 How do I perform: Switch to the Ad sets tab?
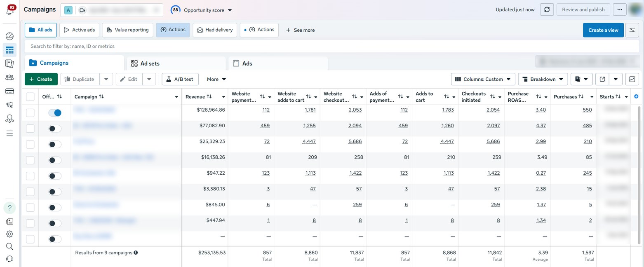177,63
